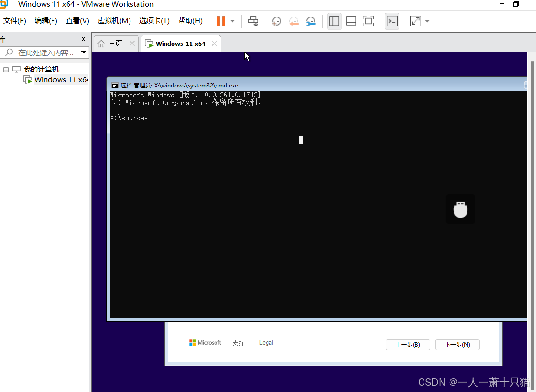Click the cmd window title bar
The width and height of the screenshot is (536, 392).
[318, 85]
